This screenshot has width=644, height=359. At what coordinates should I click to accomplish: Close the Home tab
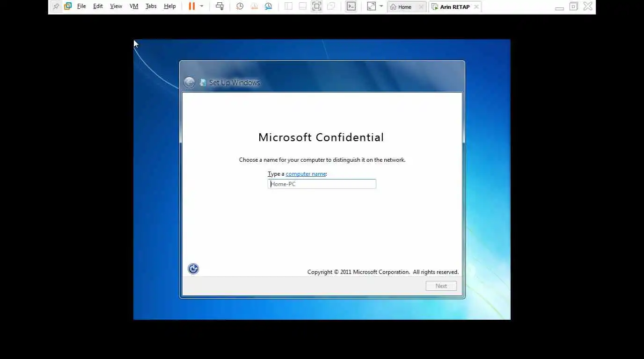[x=421, y=7]
